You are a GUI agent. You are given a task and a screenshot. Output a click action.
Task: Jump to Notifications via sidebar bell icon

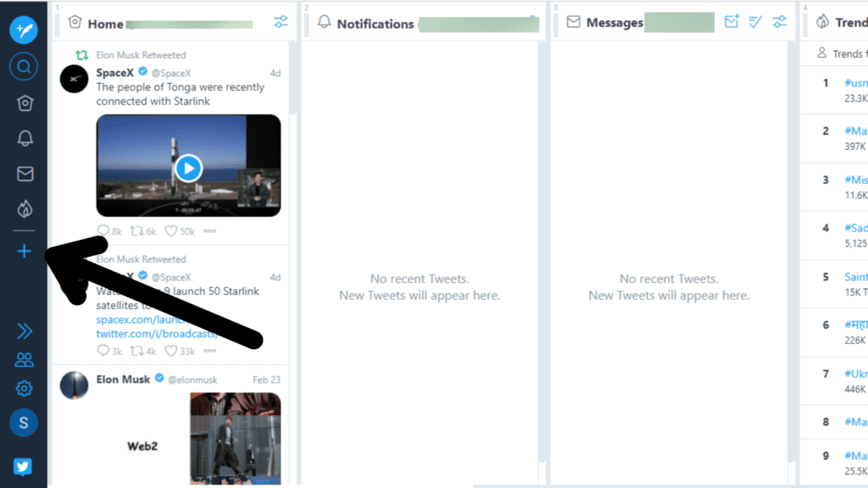click(25, 138)
